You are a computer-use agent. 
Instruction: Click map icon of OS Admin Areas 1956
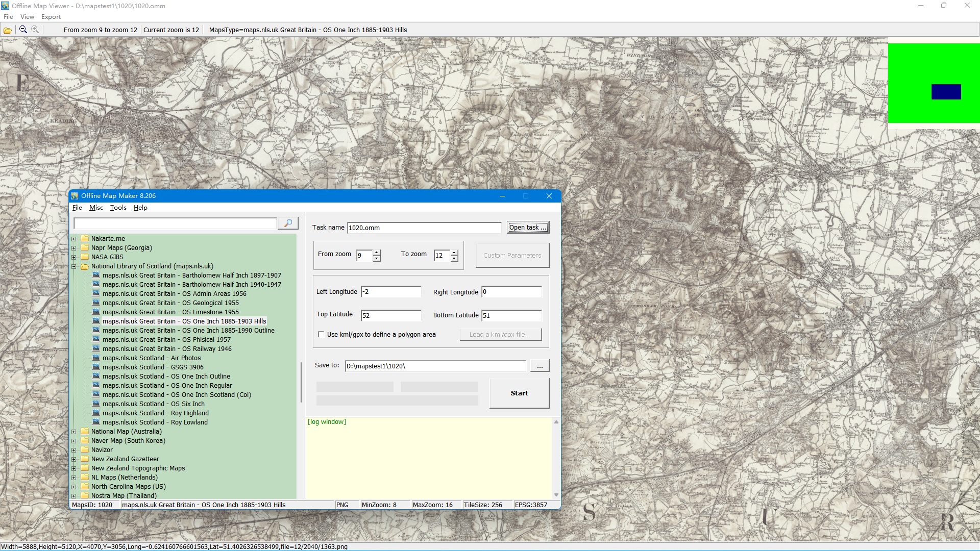pos(96,293)
